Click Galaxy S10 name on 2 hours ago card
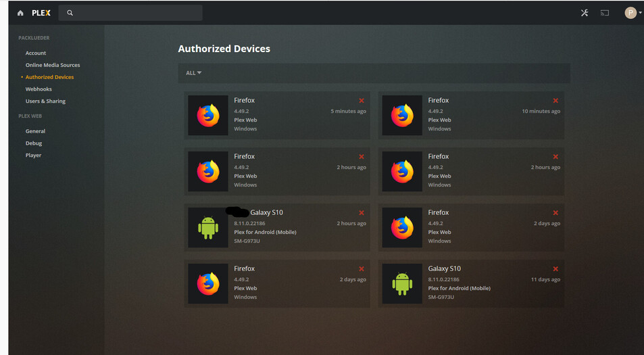Image resolution: width=644 pixels, height=355 pixels. click(266, 212)
